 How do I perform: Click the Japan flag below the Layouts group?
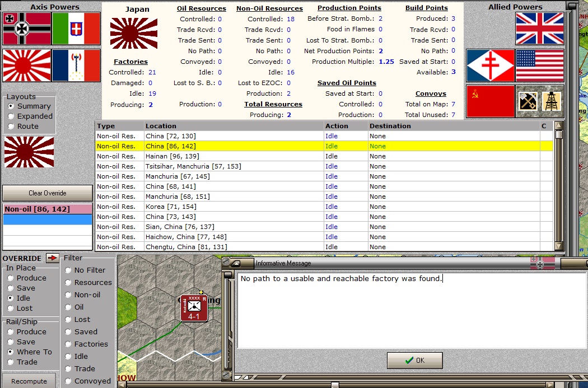click(29, 152)
